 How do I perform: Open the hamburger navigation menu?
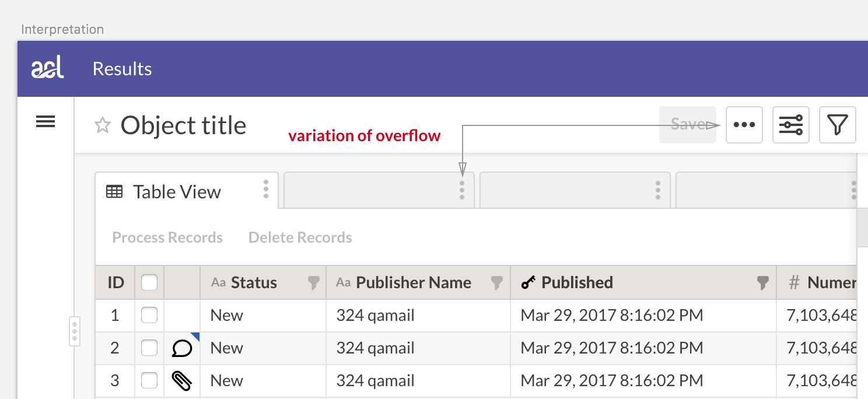[x=45, y=122]
